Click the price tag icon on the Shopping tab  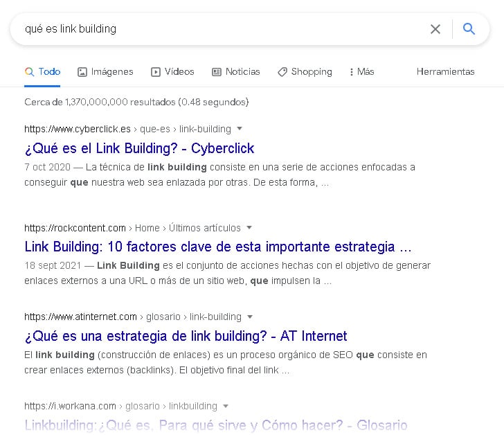[282, 72]
